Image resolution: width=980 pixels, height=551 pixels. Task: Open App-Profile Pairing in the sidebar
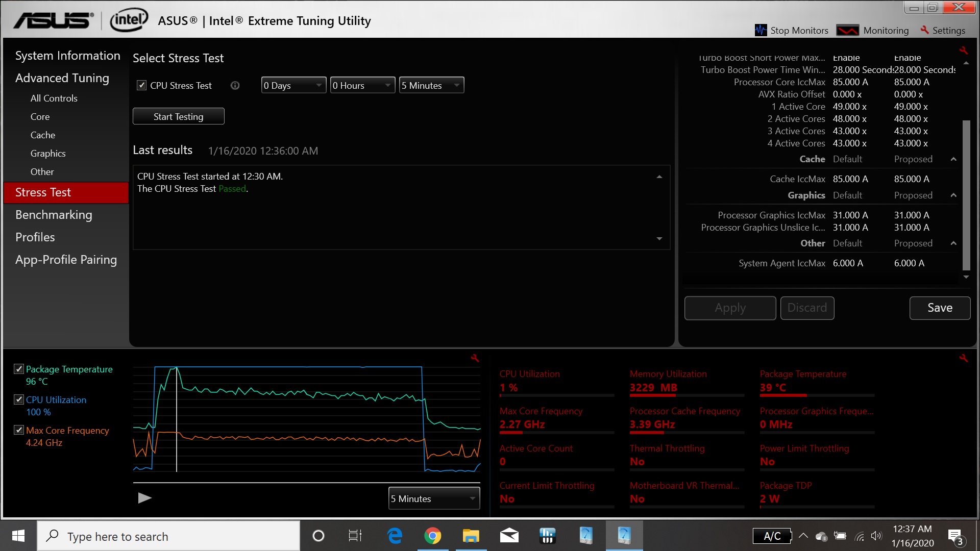[x=66, y=260]
